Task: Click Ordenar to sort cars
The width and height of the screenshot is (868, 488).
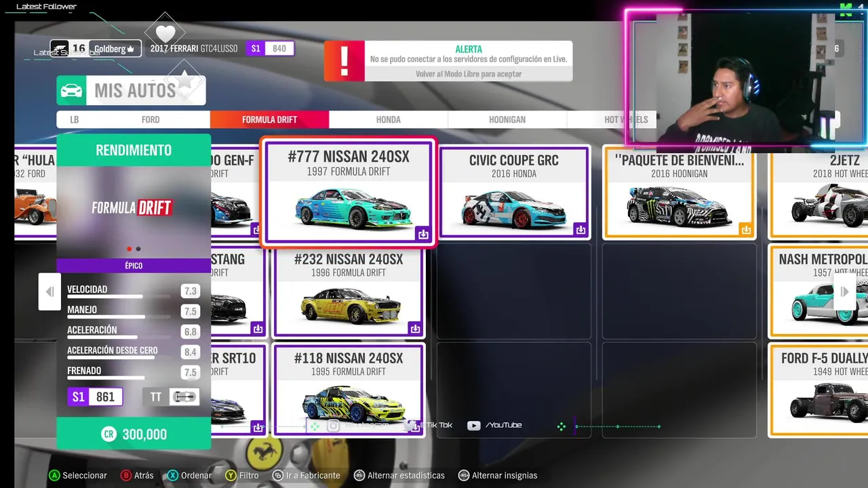Action: 197,476
